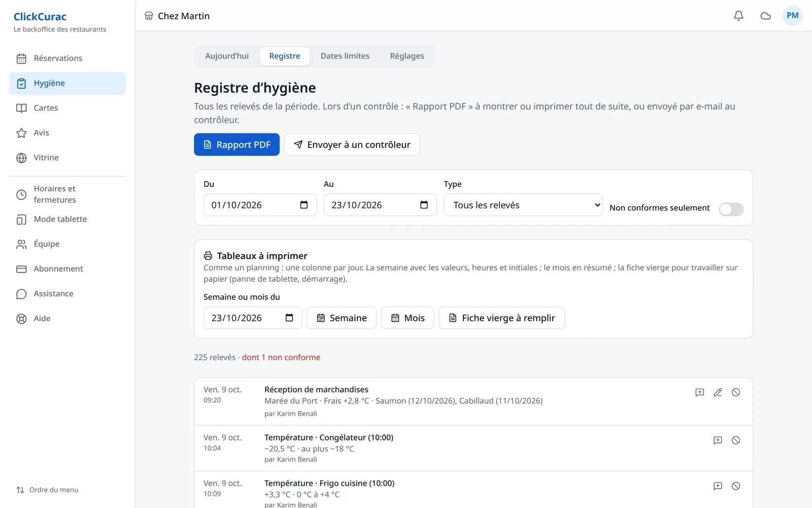The height and width of the screenshot is (508, 812).
Task: Expand the Type dropdown Tous les relevés
Action: tap(523, 205)
